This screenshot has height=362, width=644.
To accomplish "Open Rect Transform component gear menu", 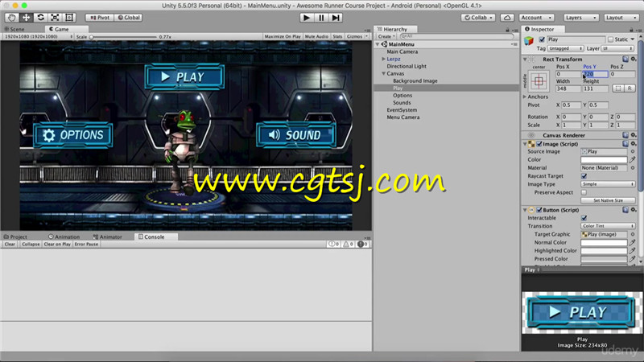I will click(x=634, y=59).
